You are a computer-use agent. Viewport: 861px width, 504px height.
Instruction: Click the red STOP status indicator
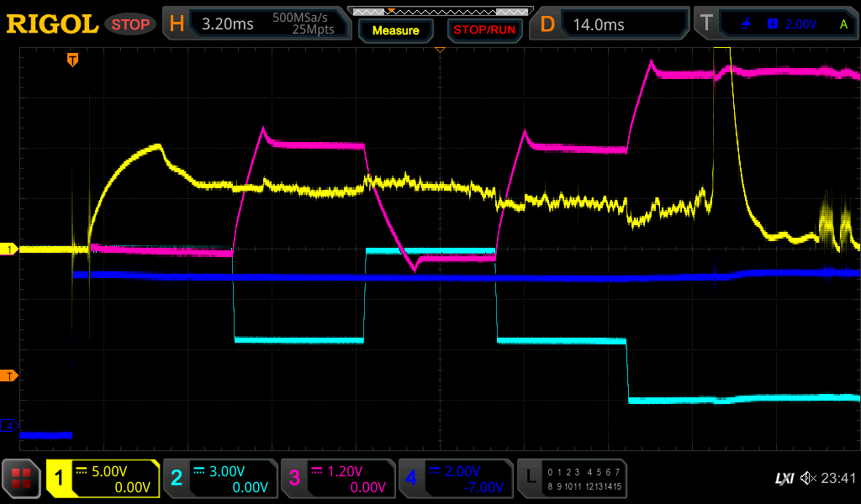(130, 24)
